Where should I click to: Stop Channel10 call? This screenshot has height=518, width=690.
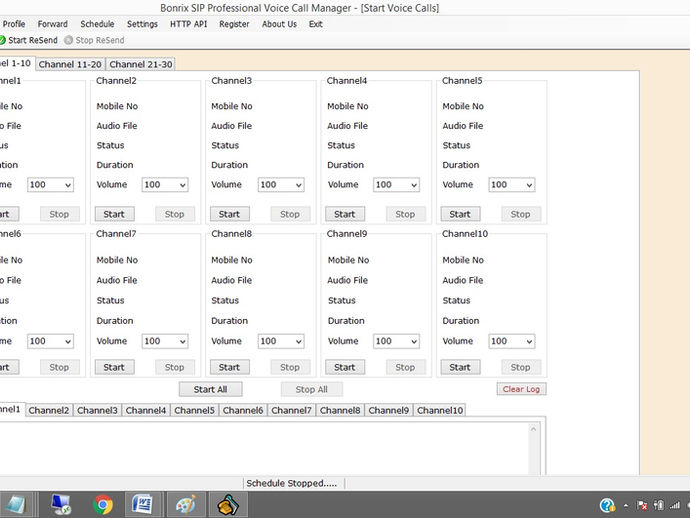pos(521,367)
